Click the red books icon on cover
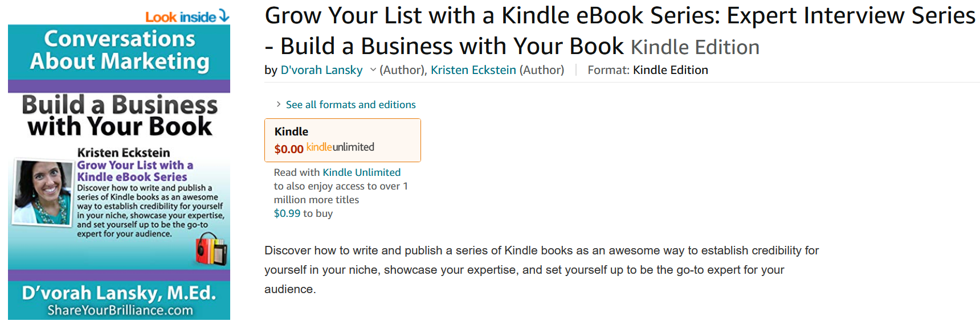Screen dimensions: 980x321 pos(211,249)
